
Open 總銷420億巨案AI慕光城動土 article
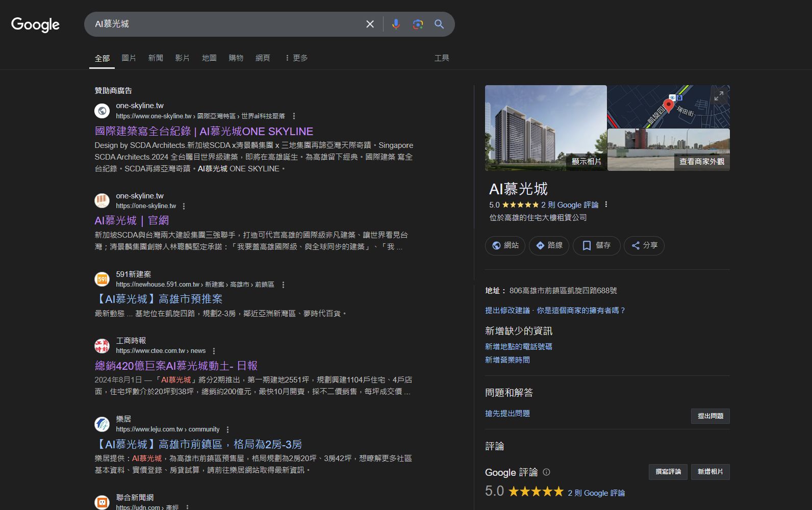pos(176,366)
